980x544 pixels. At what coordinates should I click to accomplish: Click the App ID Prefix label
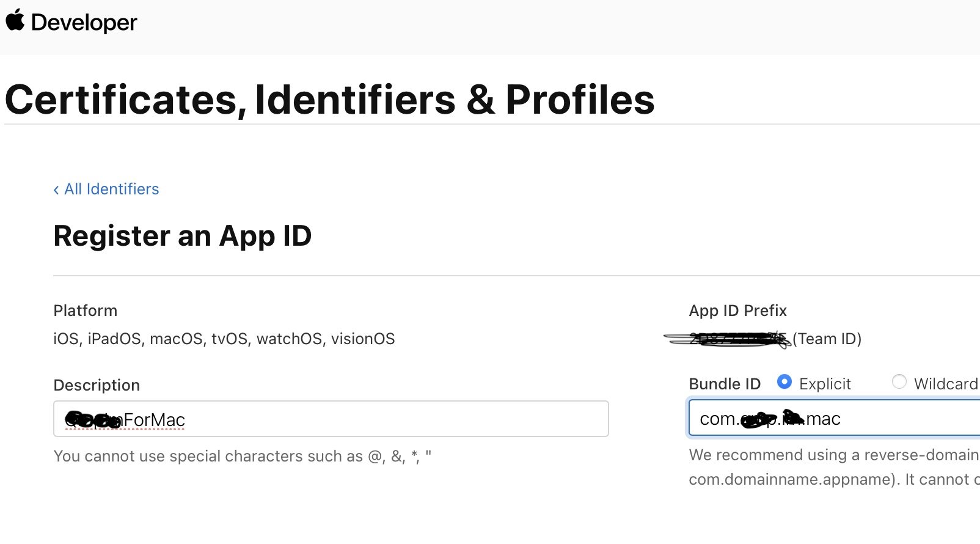pyautogui.click(x=738, y=311)
